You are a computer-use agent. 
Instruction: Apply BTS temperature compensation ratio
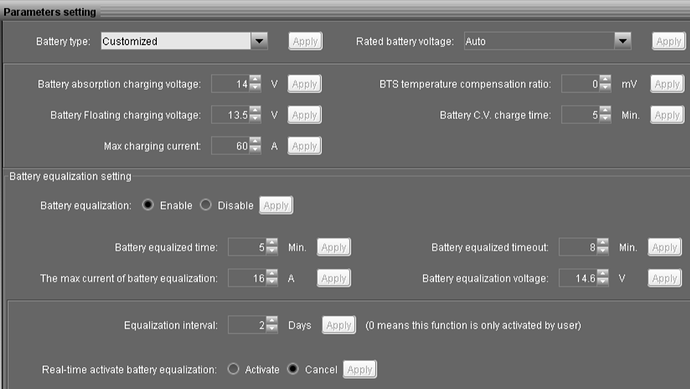[x=667, y=84]
